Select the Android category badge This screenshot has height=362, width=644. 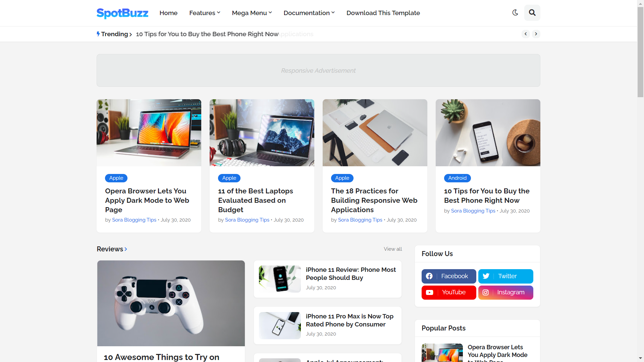(x=457, y=178)
